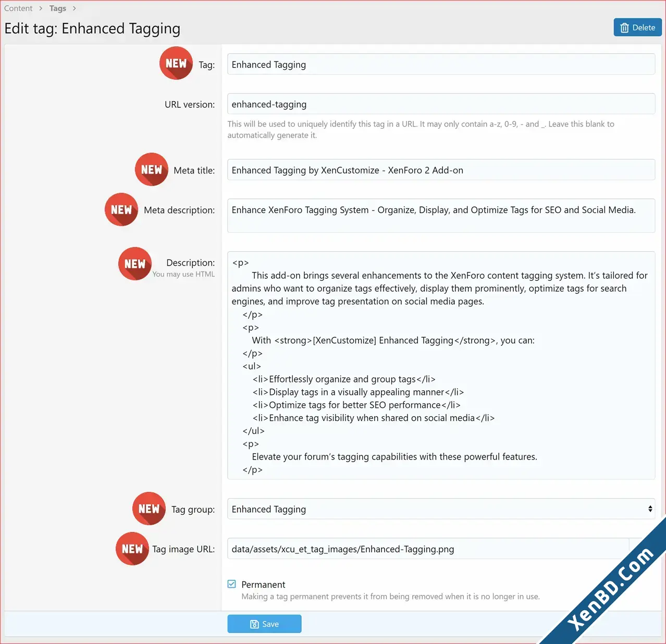Click into the Meta title field
Image resolution: width=666 pixels, height=644 pixels.
441,170
